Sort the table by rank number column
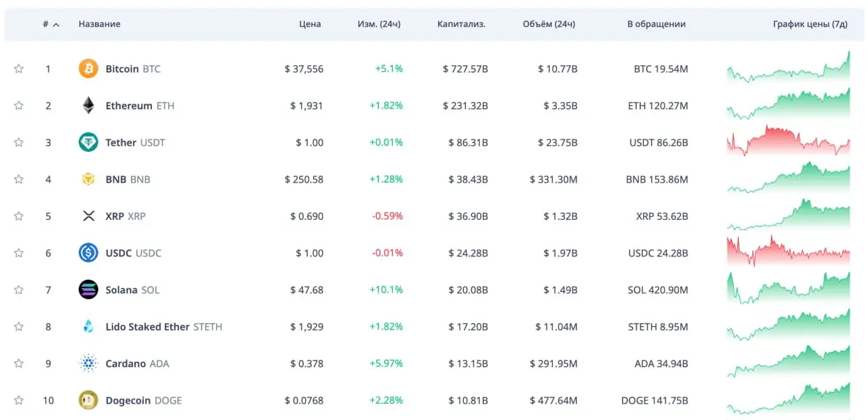Screen dimensions: 868x420 tap(51, 24)
